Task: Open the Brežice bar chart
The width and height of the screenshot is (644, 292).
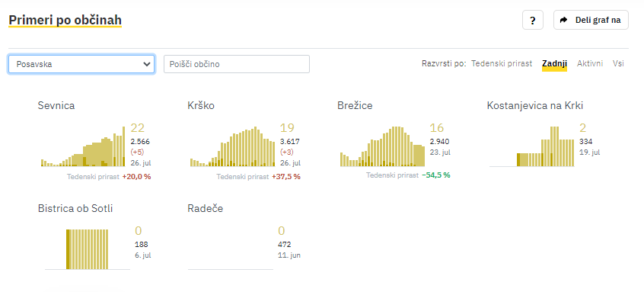Action: coord(382,146)
